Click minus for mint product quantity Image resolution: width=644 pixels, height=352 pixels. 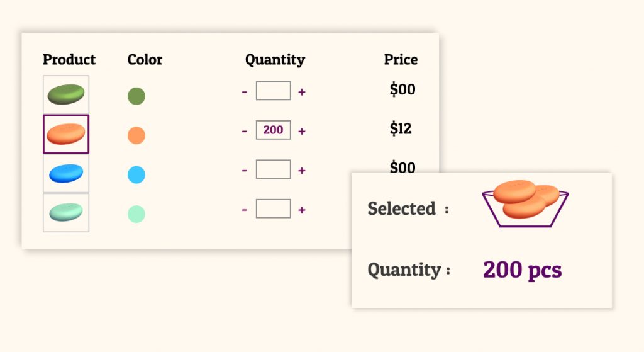[x=245, y=210]
